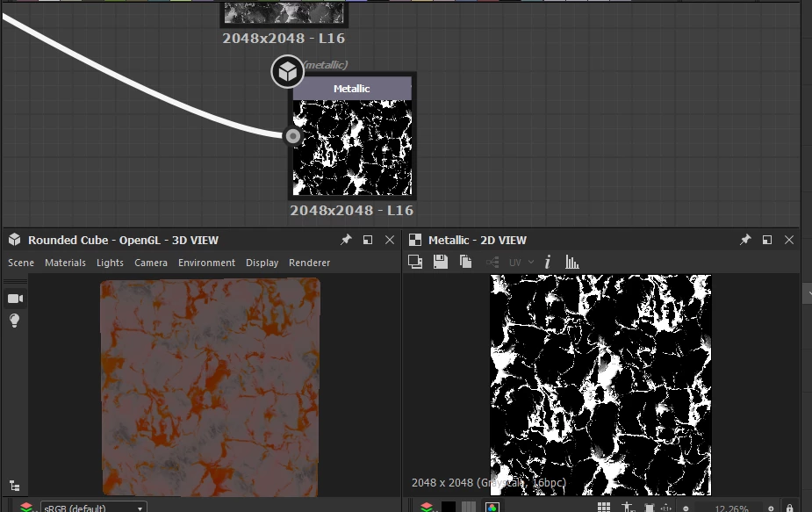Open the Display menu in 3D view
812x512 pixels.
coord(262,263)
